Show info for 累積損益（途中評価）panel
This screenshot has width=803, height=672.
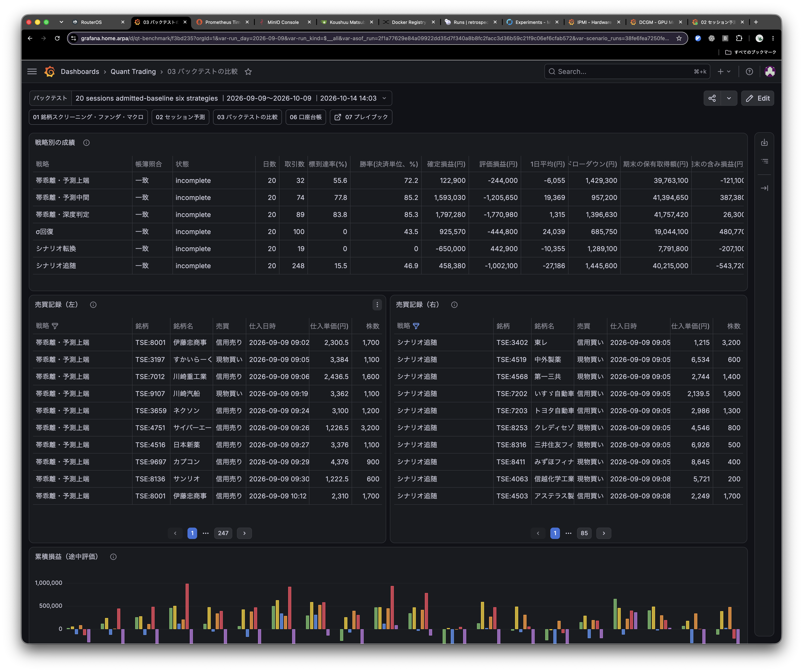click(x=113, y=557)
